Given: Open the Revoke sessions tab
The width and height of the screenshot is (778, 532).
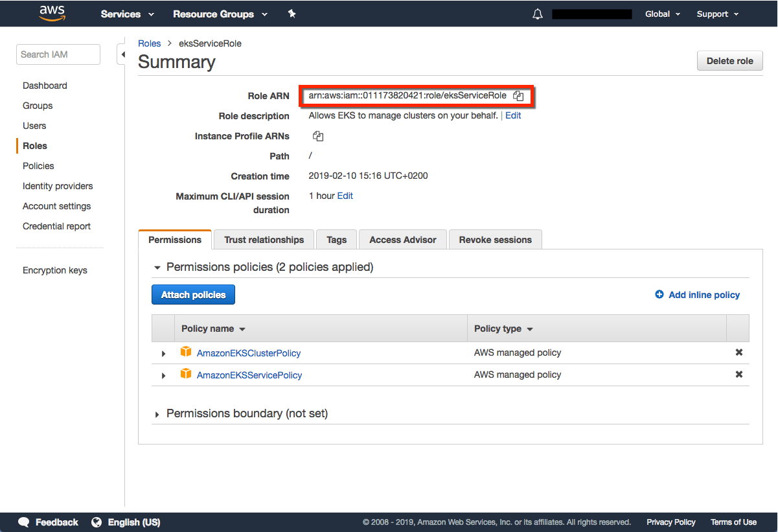Looking at the screenshot, I should (495, 240).
